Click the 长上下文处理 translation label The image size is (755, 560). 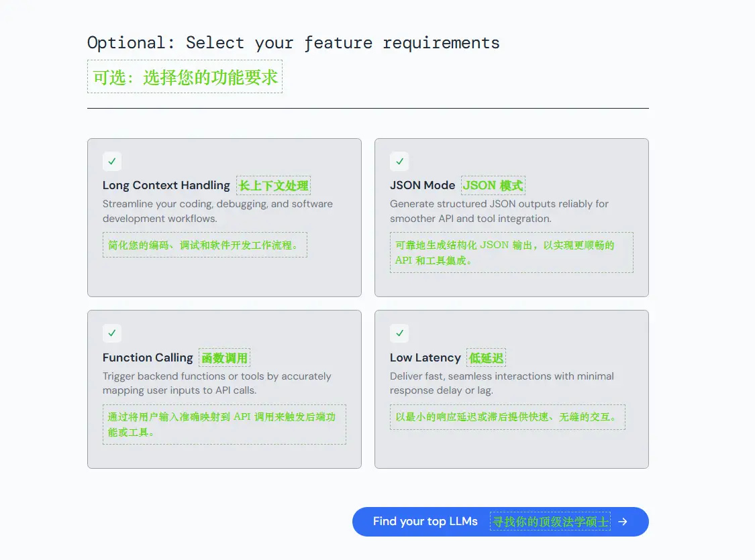(x=273, y=186)
